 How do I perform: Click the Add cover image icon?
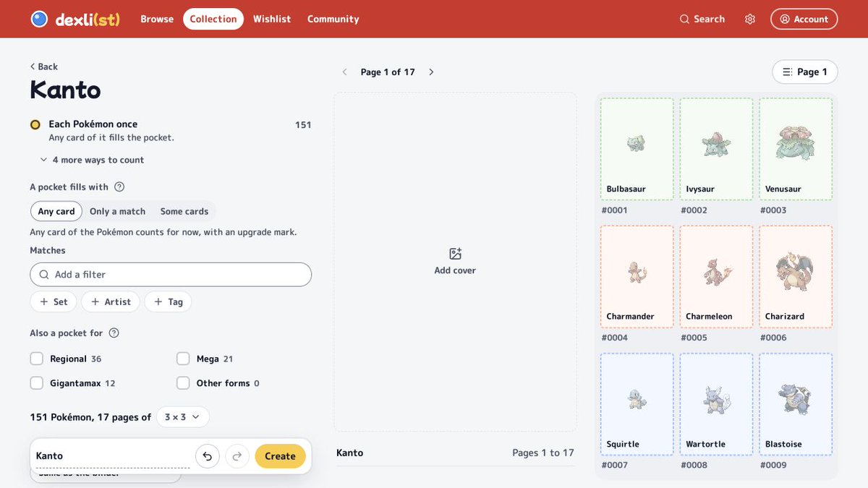(x=455, y=254)
